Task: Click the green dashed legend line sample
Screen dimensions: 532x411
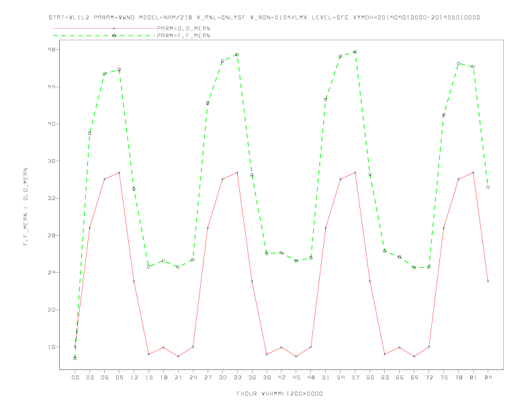Action: [x=104, y=36]
